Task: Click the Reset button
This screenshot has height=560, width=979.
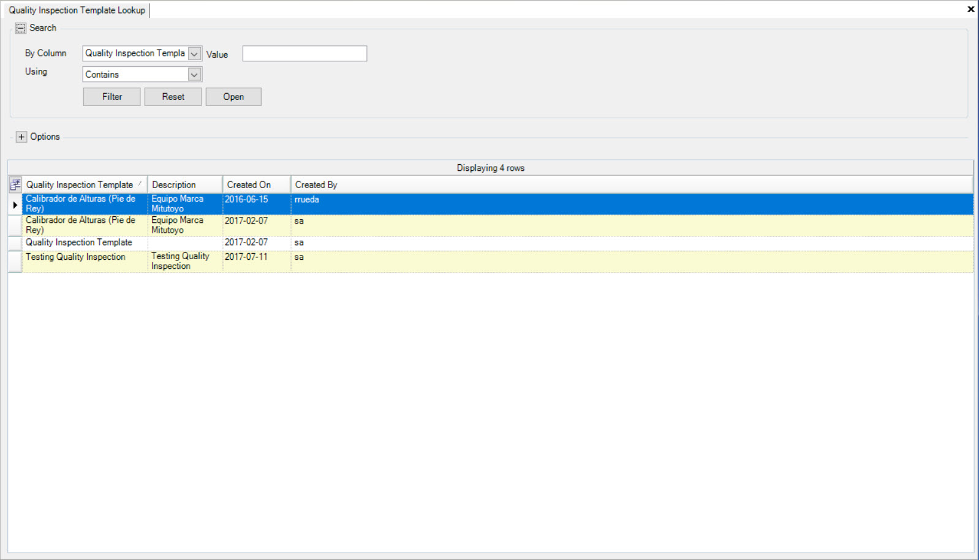Action: 173,97
